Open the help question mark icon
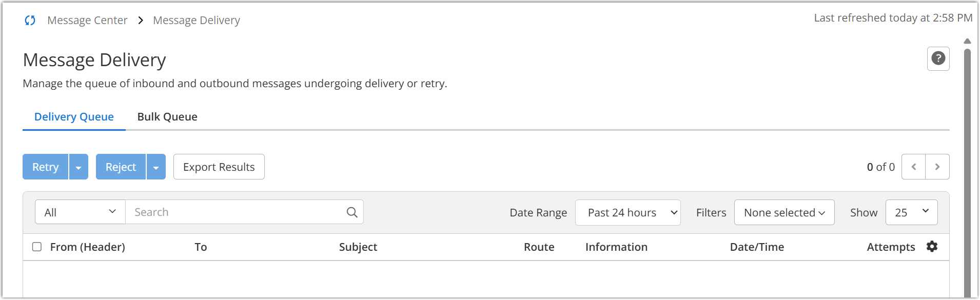This screenshot has height=300, width=980. pos(938,58)
